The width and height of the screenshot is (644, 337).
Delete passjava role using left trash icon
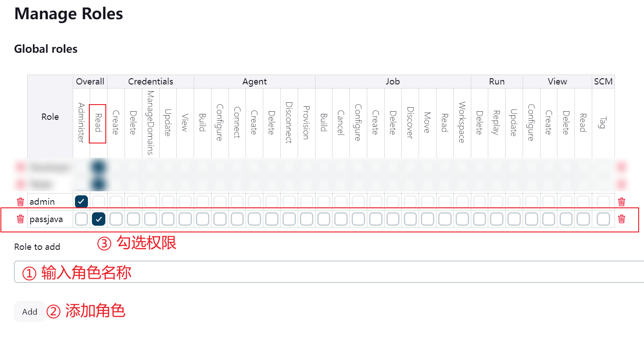tap(20, 219)
